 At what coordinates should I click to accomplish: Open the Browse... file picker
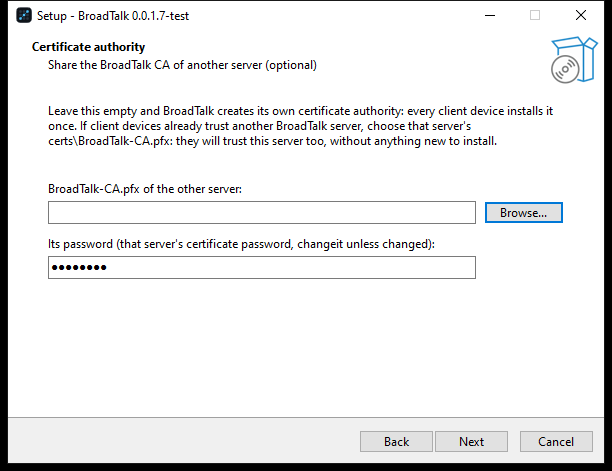click(x=523, y=213)
